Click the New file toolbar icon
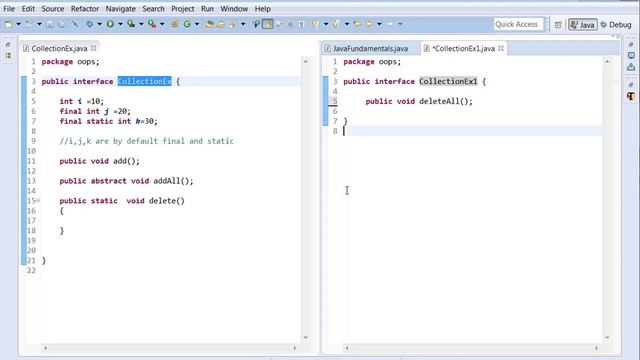 point(8,24)
